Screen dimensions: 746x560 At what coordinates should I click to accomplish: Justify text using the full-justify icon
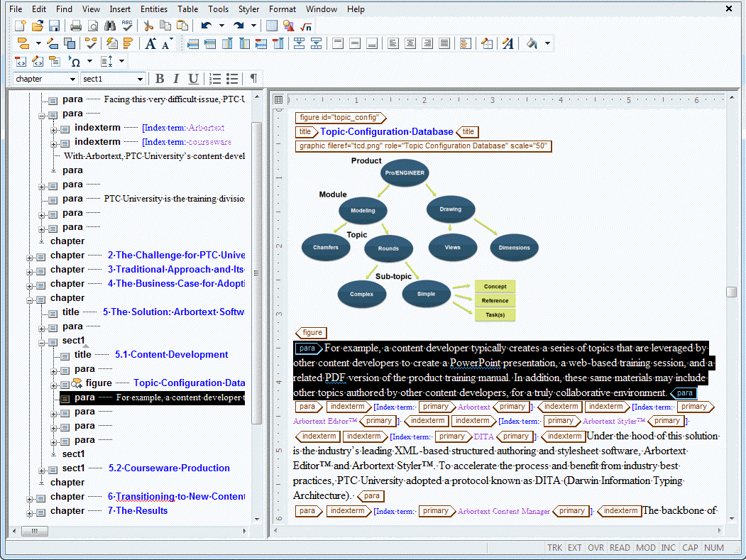point(444,44)
